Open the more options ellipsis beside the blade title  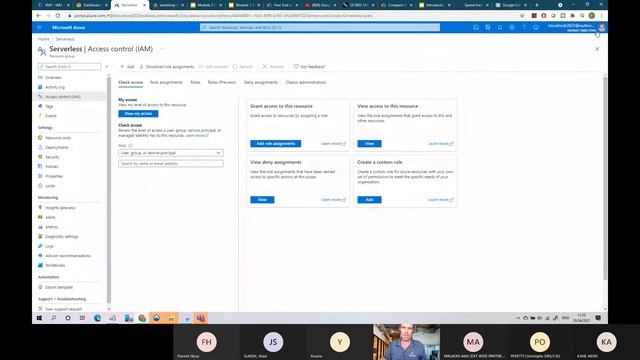162,49
